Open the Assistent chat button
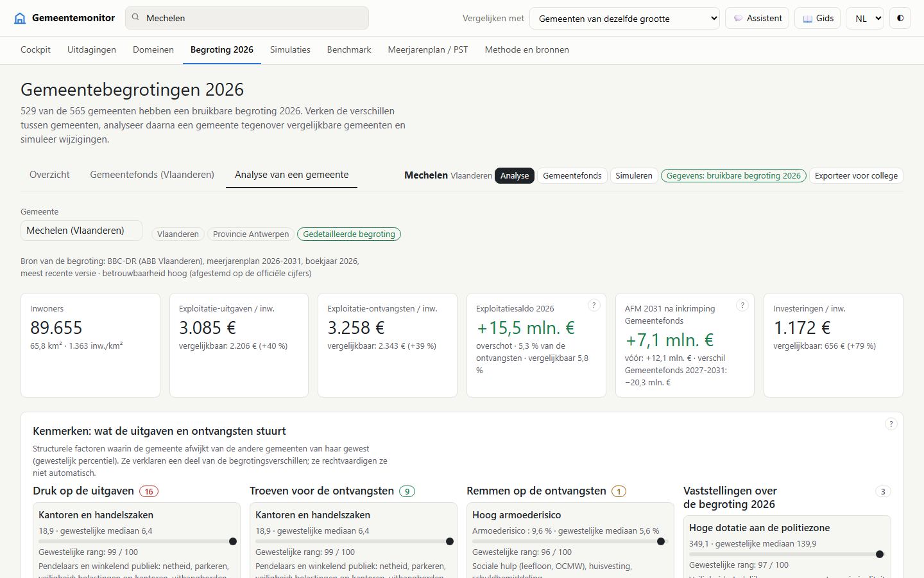This screenshot has width=924, height=578. click(757, 18)
